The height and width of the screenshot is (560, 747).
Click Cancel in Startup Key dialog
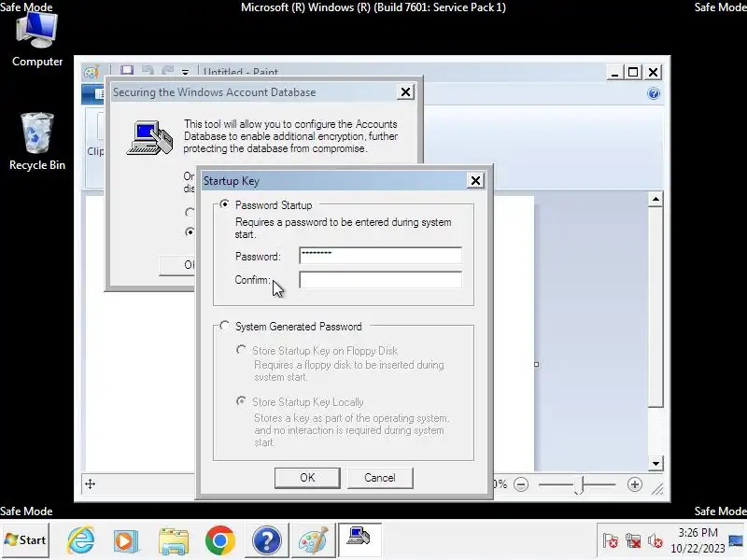[380, 478]
